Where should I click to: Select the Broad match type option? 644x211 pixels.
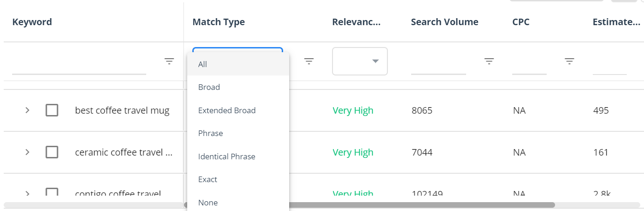click(238, 87)
